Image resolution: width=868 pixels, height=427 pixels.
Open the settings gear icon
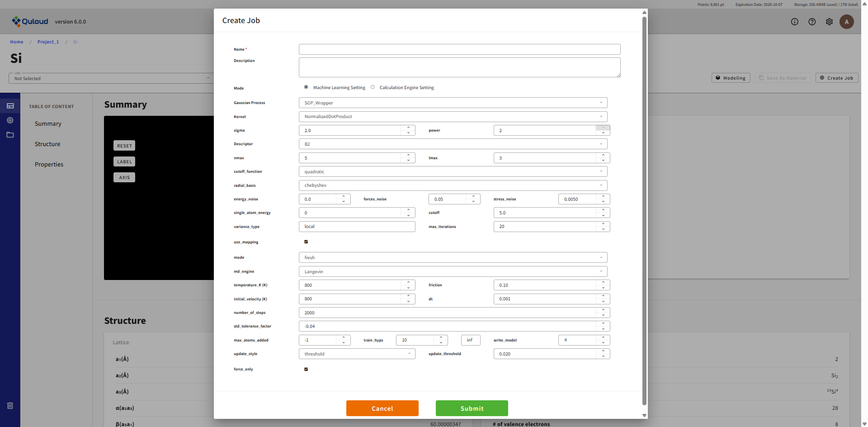tap(829, 22)
